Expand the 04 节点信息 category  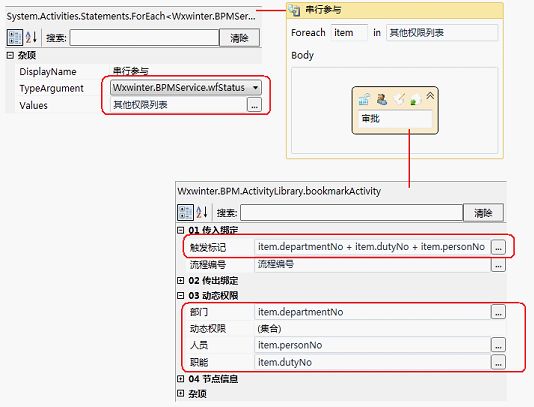point(180,379)
